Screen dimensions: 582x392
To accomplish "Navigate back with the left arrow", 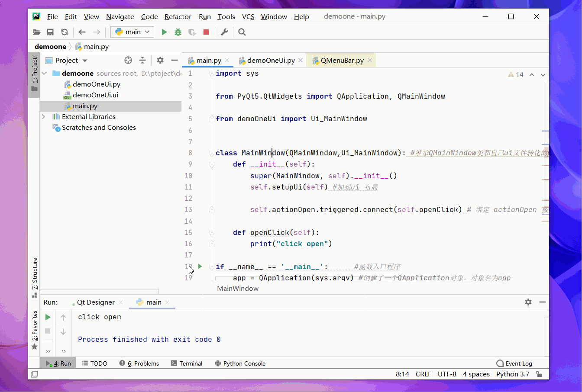I will 82,32.
